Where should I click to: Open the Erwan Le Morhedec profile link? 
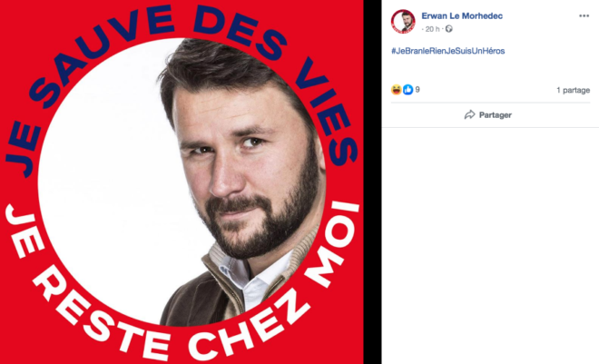tap(462, 15)
